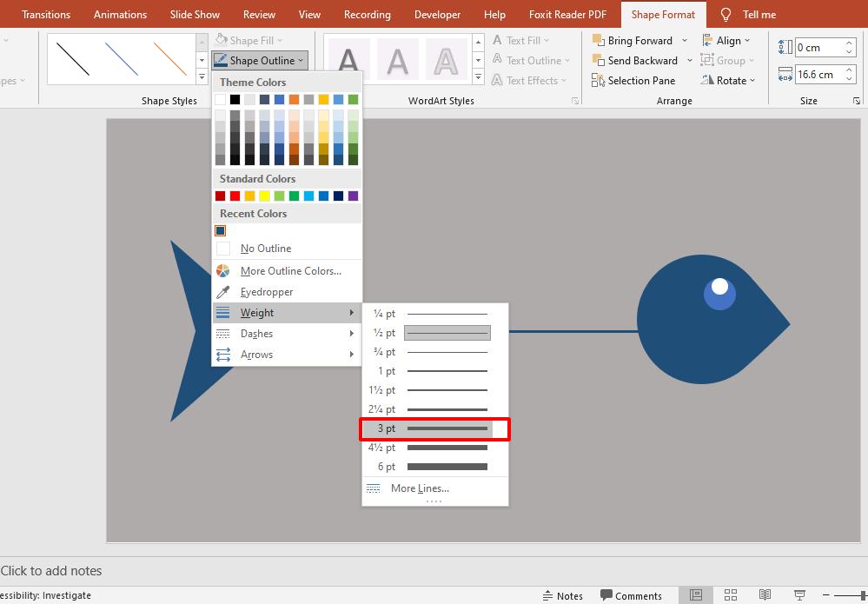The image size is (868, 604).
Task: Click More Lines at the menu bottom
Action: coord(420,488)
